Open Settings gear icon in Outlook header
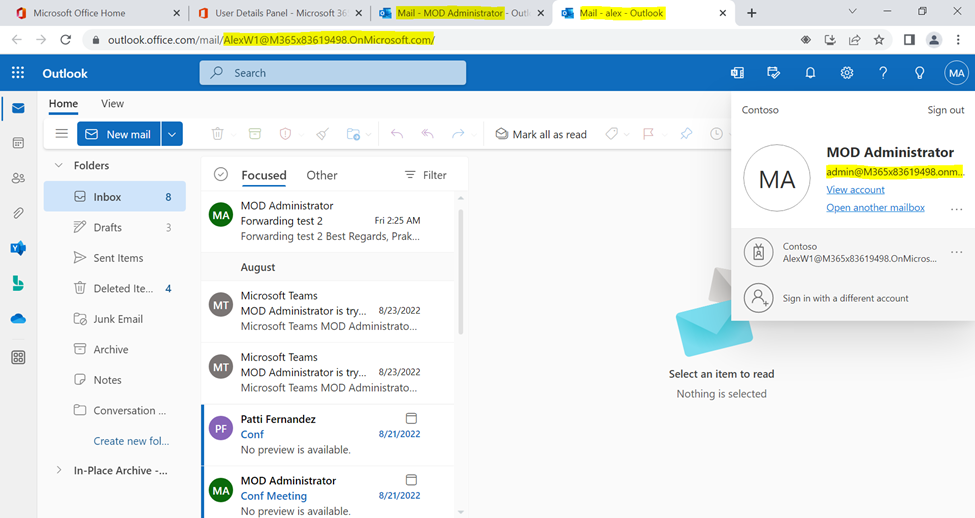The height and width of the screenshot is (518, 975). point(847,73)
